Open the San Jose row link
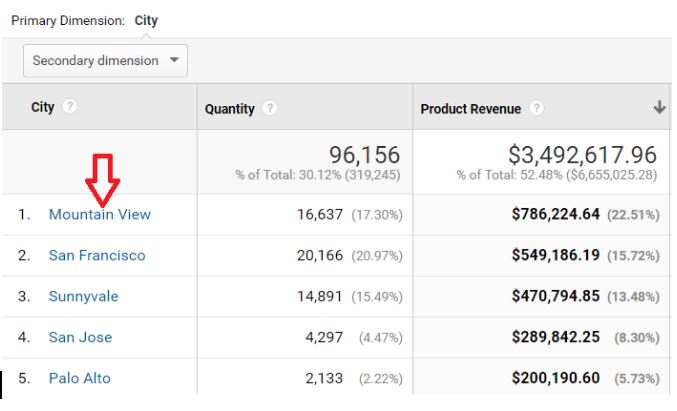 (80, 337)
